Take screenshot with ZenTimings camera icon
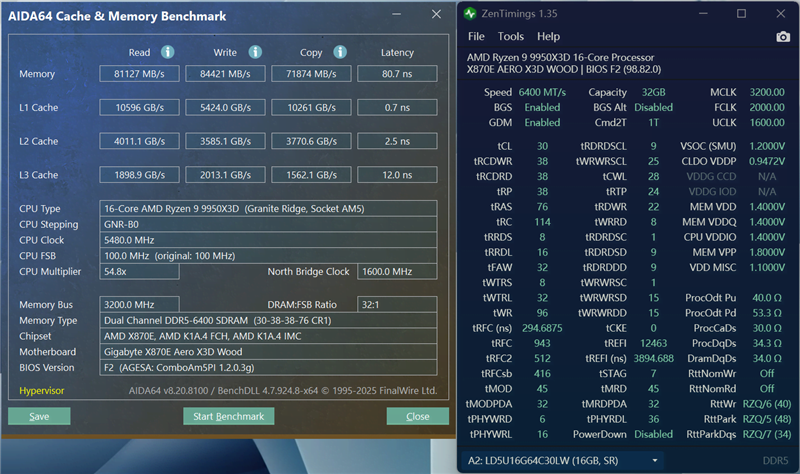This screenshot has width=800, height=474. 782,37
